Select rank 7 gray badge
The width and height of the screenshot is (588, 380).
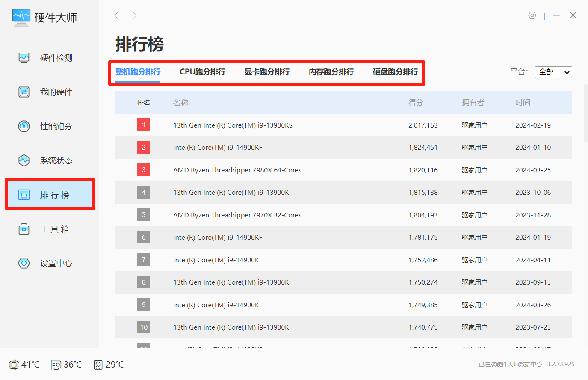(144, 260)
